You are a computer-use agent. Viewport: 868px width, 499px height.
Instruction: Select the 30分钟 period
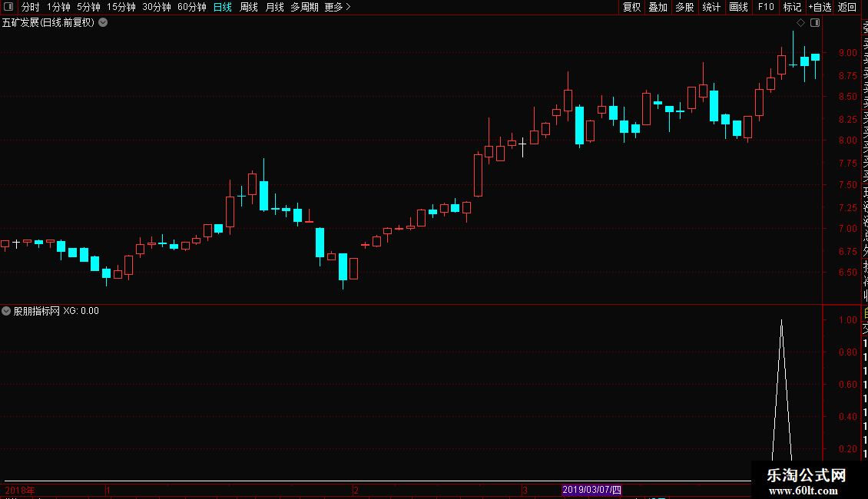(156, 7)
